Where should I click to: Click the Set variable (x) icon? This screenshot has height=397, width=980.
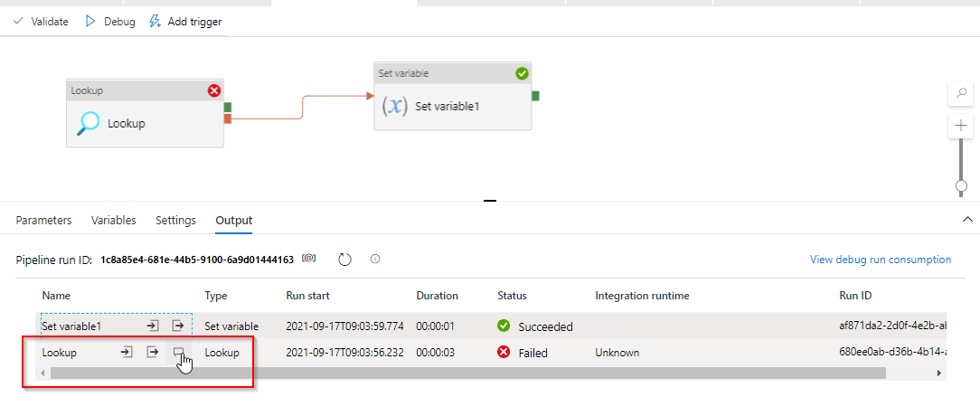pos(395,106)
